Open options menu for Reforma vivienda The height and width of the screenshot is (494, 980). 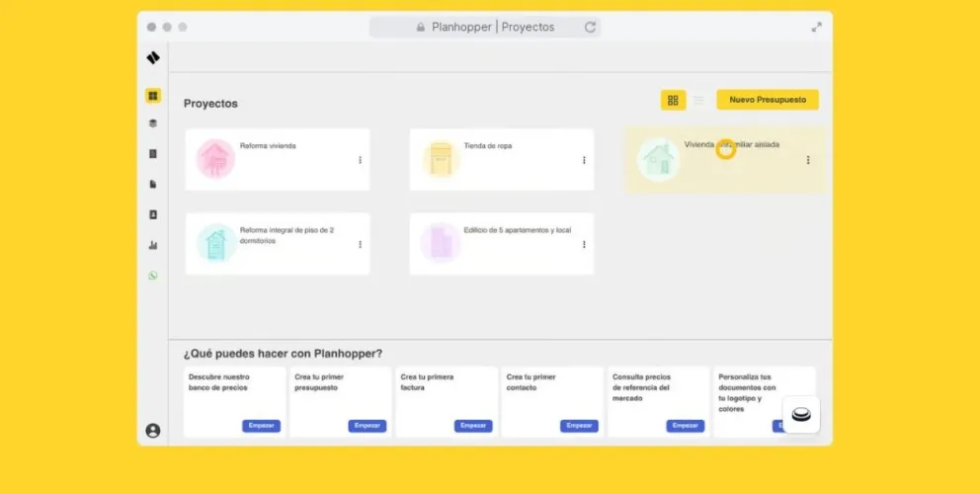pos(360,160)
